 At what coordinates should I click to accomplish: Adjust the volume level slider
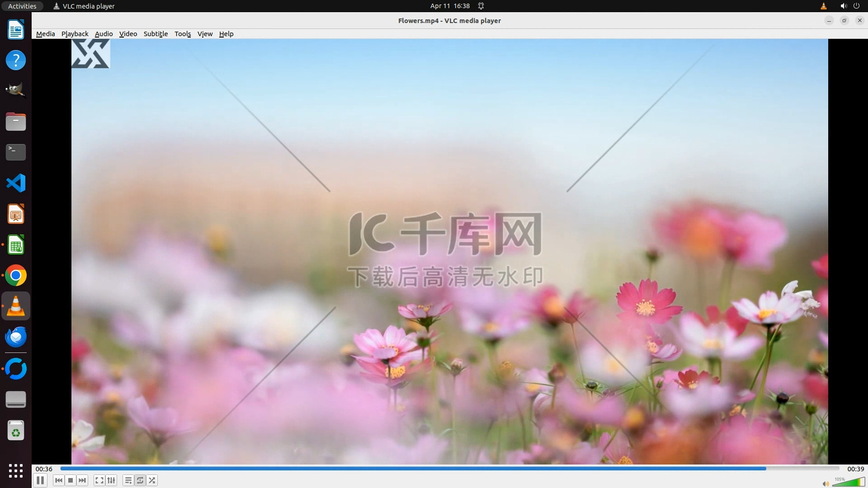pos(849,483)
